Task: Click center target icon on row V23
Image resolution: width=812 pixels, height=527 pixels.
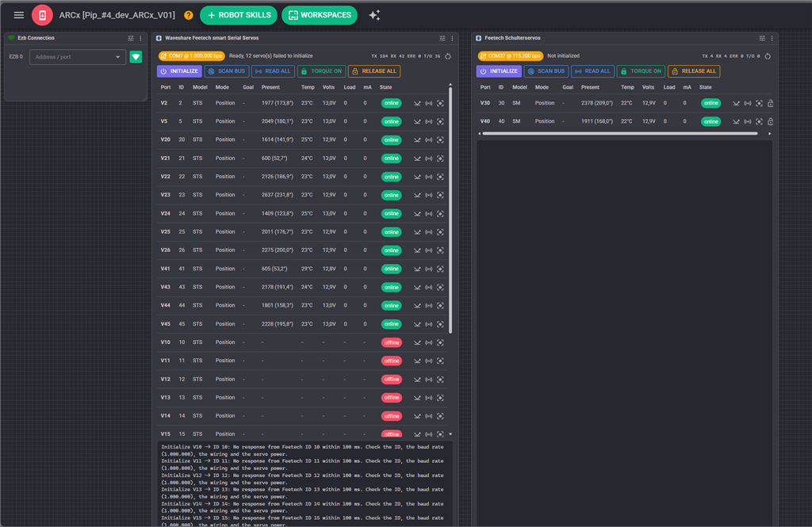Action: pyautogui.click(x=440, y=195)
